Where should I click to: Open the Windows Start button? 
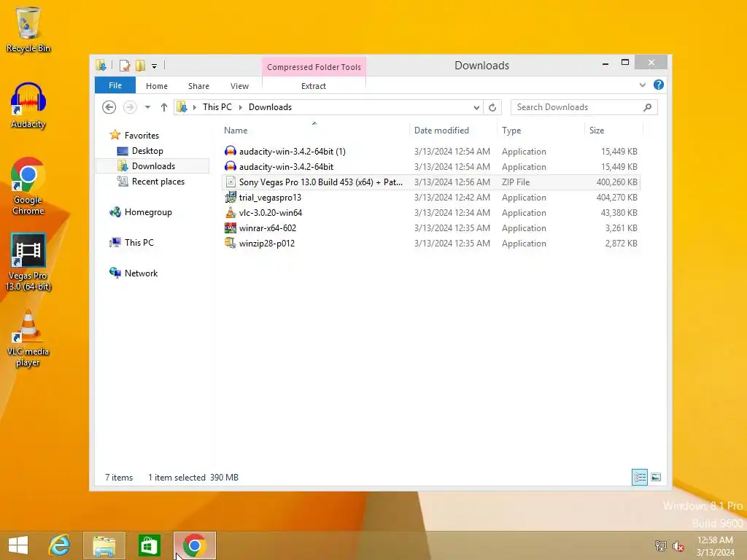click(x=18, y=545)
